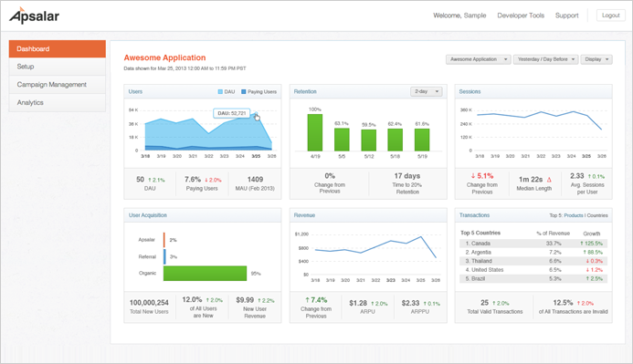Screen dimensions: 633x364
Task: Click the 5/5 retention bar
Action: click(x=342, y=140)
